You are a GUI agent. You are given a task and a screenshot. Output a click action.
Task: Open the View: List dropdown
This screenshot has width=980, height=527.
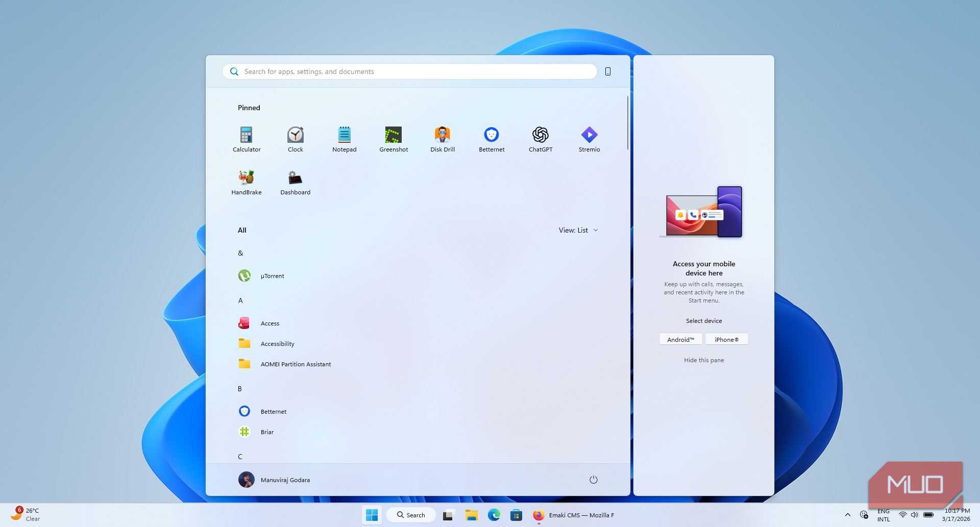(578, 230)
